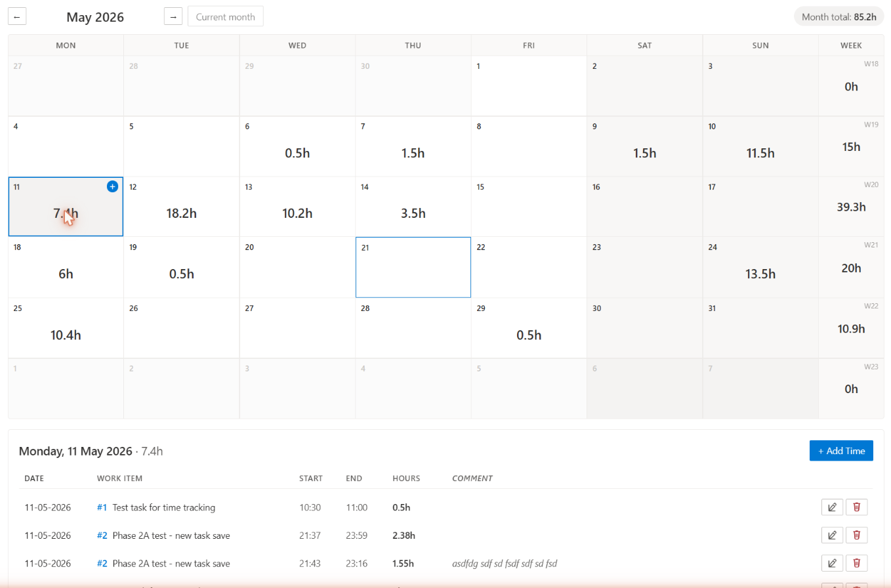Click the WEEK column header
The image size is (891, 588).
[851, 45]
